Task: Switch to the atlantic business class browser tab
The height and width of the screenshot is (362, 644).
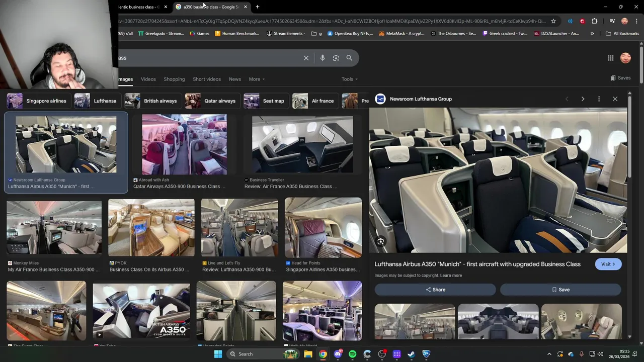Action: click(138, 7)
